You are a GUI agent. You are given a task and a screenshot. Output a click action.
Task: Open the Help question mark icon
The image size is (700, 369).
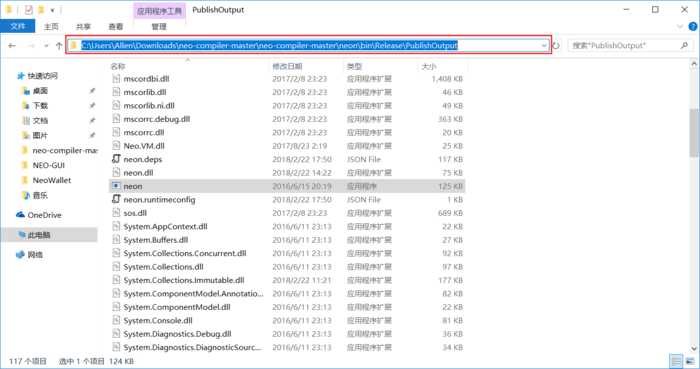692,26
